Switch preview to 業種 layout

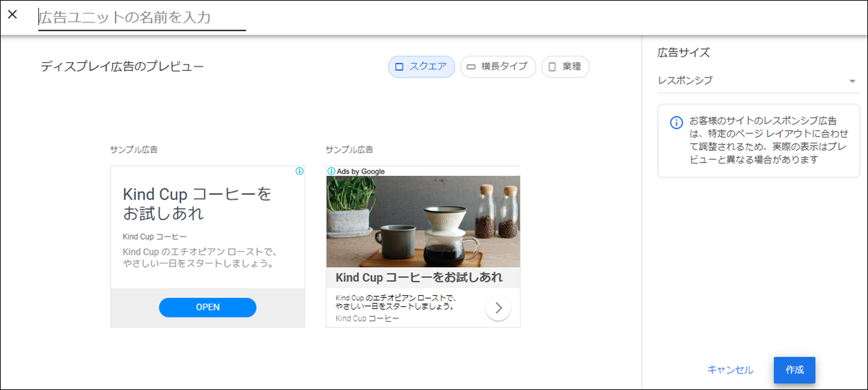point(565,67)
